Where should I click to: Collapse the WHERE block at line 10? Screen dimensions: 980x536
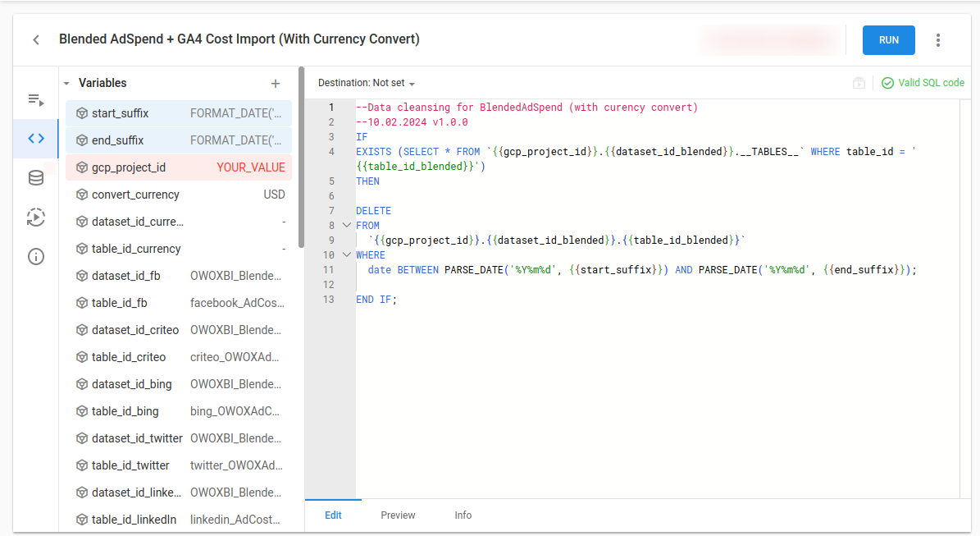coord(346,254)
